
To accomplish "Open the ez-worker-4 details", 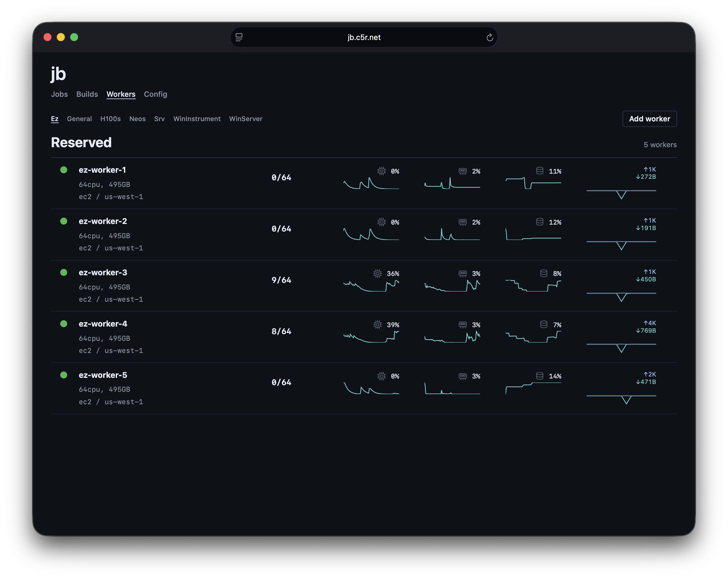I will click(103, 324).
